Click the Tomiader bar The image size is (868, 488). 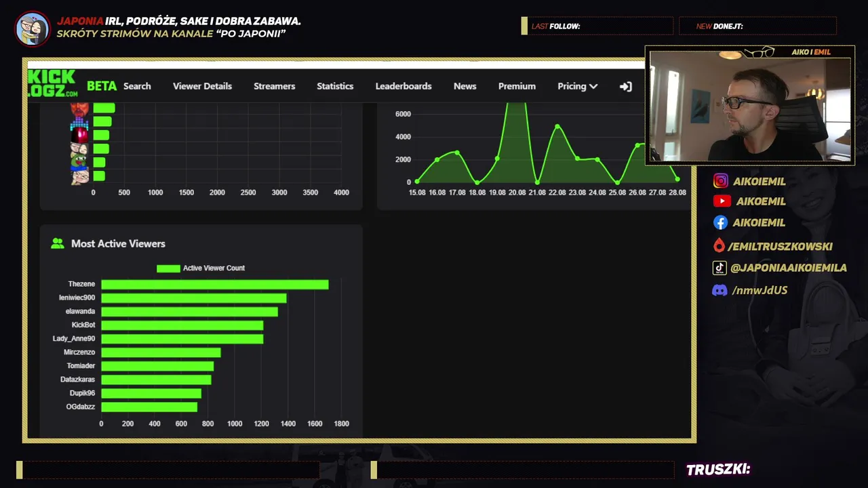click(157, 366)
